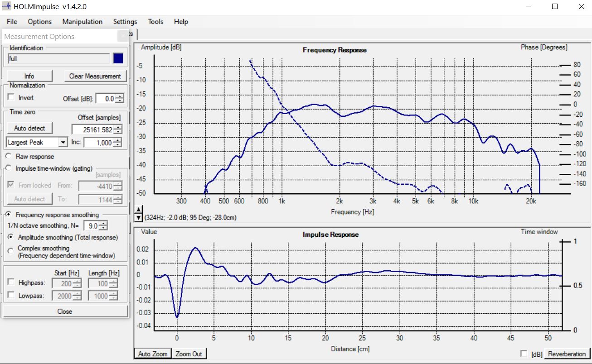The image size is (592, 364).
Task: Decrease the octave smoothing N stepper
Action: (x=104, y=228)
